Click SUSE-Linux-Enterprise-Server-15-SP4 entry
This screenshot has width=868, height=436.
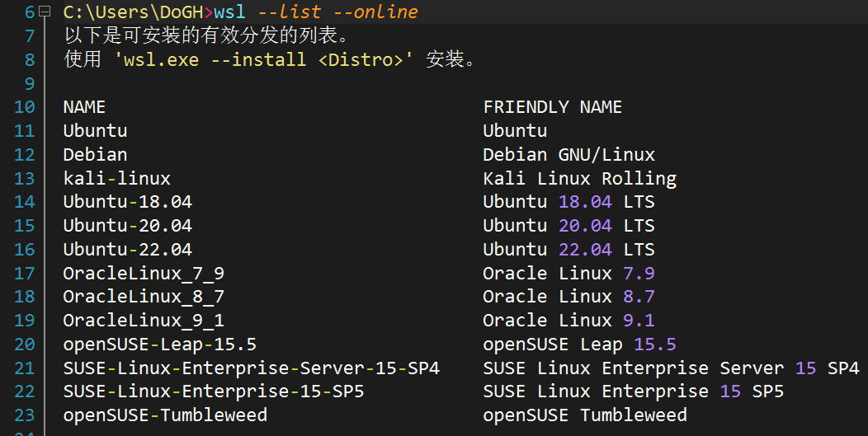click(251, 368)
